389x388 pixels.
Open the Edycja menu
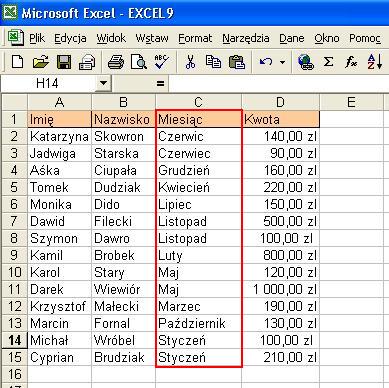(70, 38)
